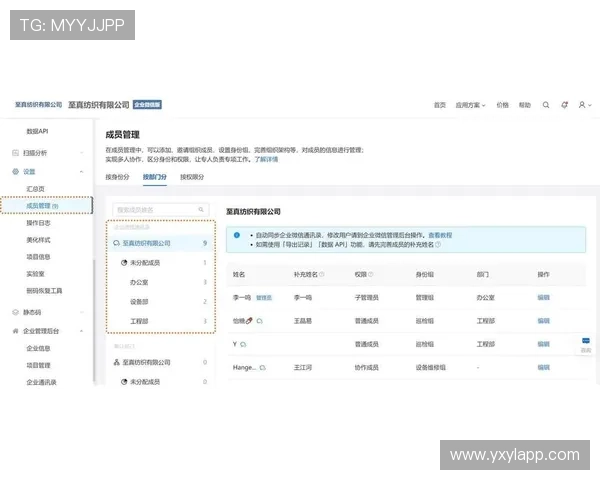The width and height of the screenshot is (600, 480).
Task: Focus the member name search field
Action: pyautogui.click(x=161, y=210)
